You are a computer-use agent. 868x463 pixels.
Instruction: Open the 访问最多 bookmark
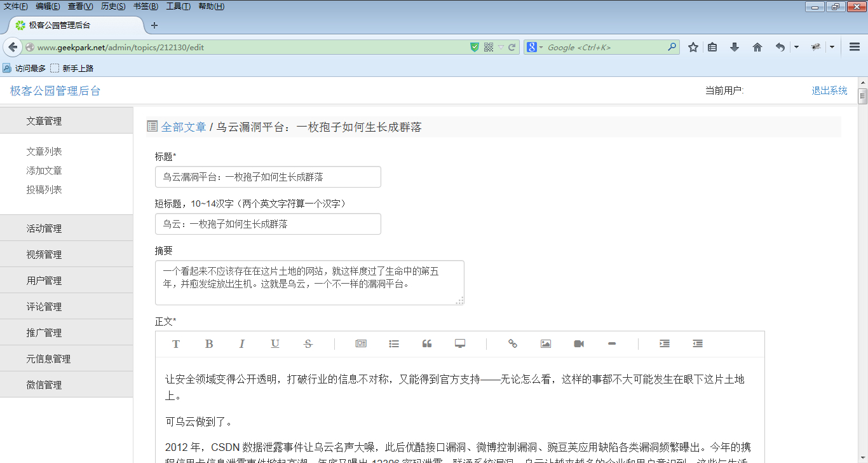(24, 68)
